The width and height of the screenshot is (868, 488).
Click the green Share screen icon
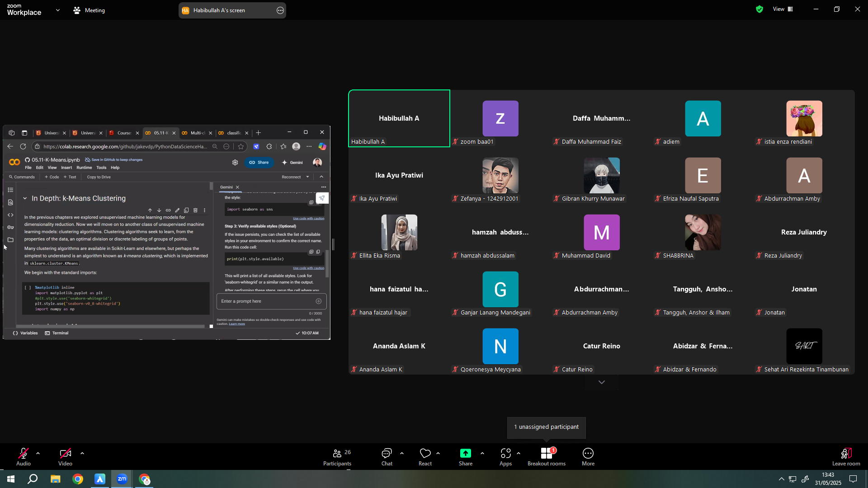click(466, 453)
